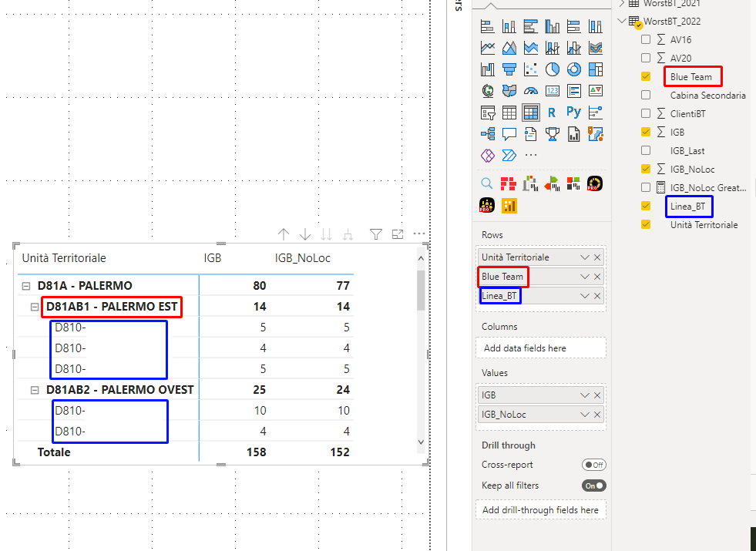Screen dimensions: 756x551
Task: Check the ClientiBT field
Action: (646, 114)
